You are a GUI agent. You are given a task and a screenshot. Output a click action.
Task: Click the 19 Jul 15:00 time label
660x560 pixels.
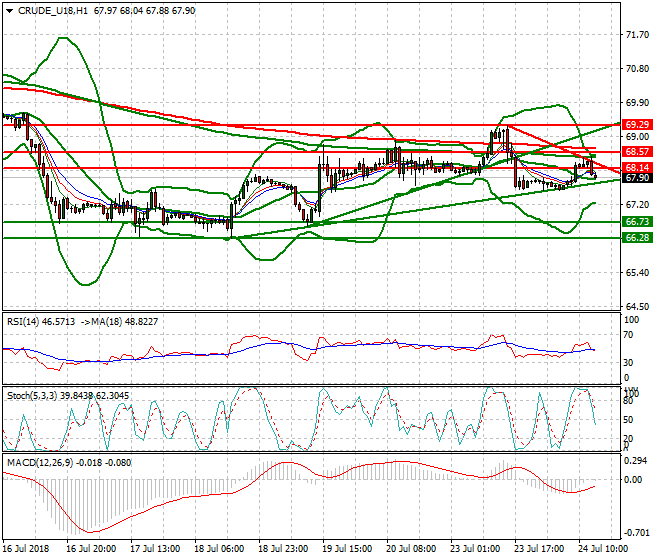point(347,549)
